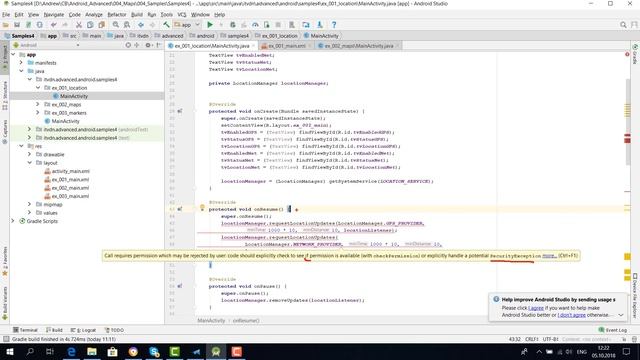This screenshot has height=360, width=640.
Task: Click the Debug app bug icon
Action: pyautogui.click(x=233, y=25)
